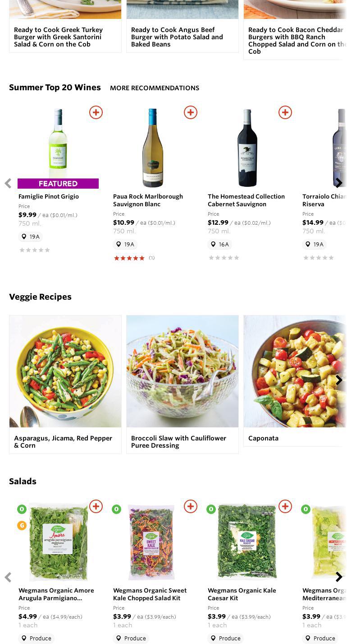Open More Recommendations for wines
This screenshot has width=347, height=644.
[x=155, y=88]
